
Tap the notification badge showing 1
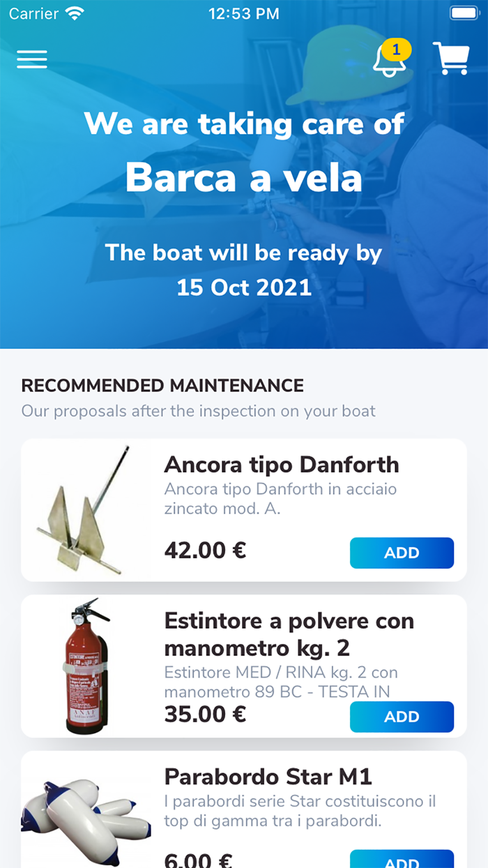(395, 50)
